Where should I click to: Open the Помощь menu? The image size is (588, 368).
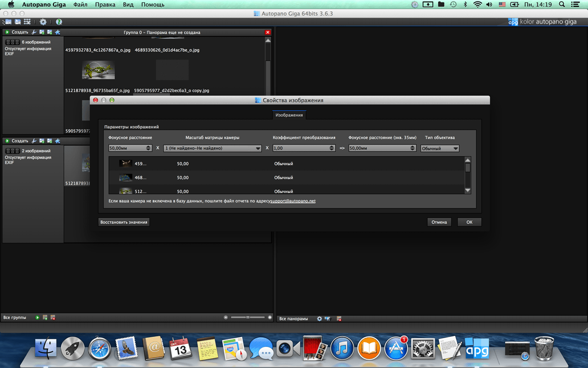153,4
